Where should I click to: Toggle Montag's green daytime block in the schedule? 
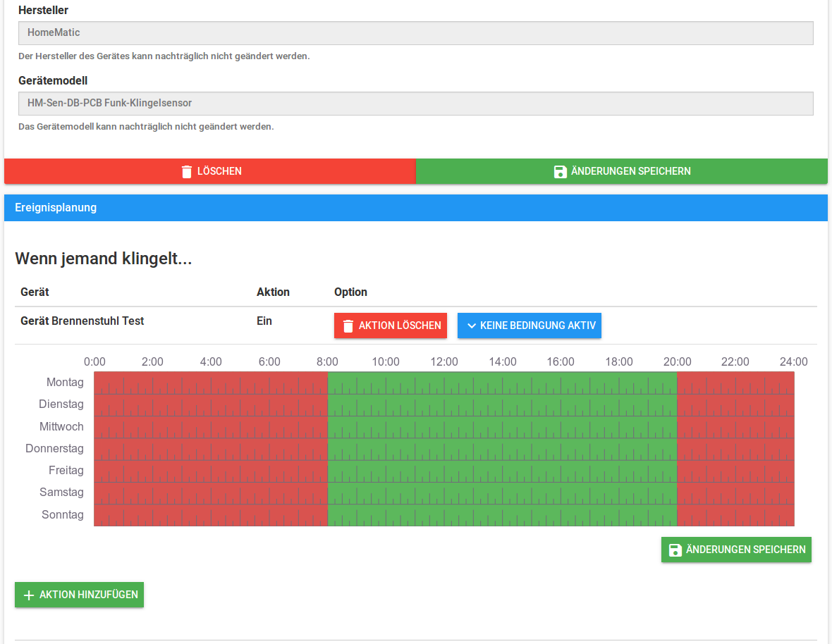502,383
